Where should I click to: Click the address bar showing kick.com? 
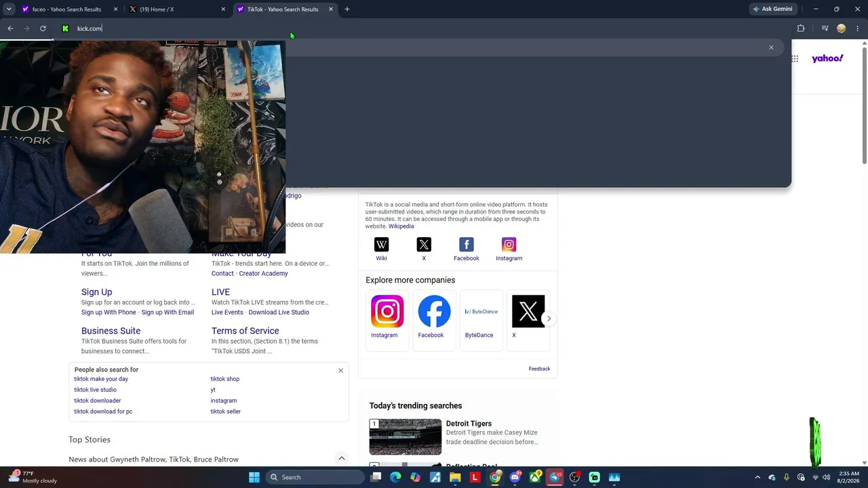coord(407,28)
